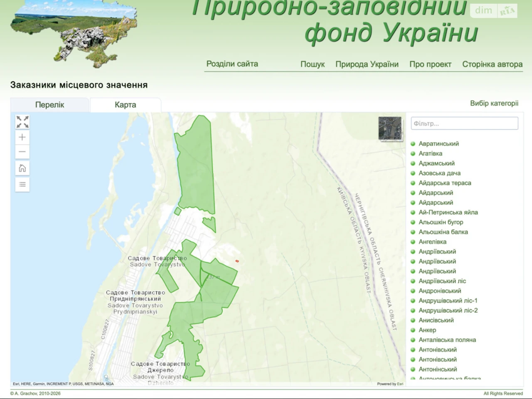Screen dimensions: 532x399
Task: Open Сторінка автора link
Action: (x=493, y=64)
